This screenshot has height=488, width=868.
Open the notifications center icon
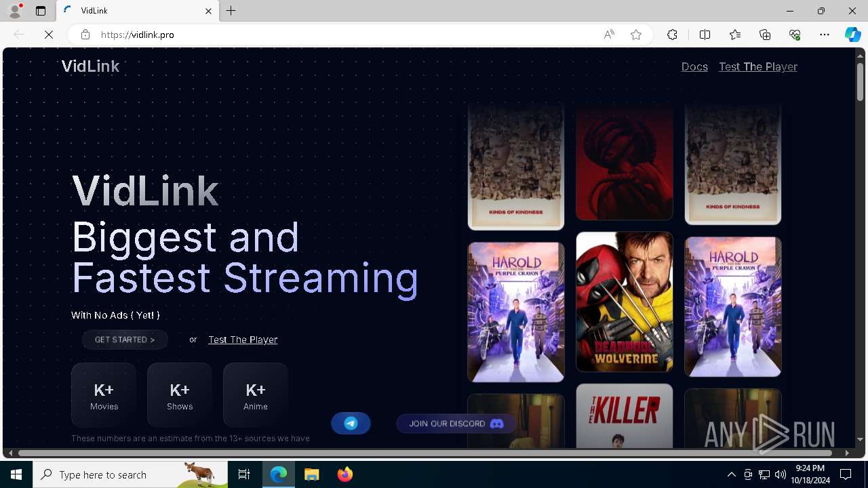pyautogui.click(x=846, y=474)
